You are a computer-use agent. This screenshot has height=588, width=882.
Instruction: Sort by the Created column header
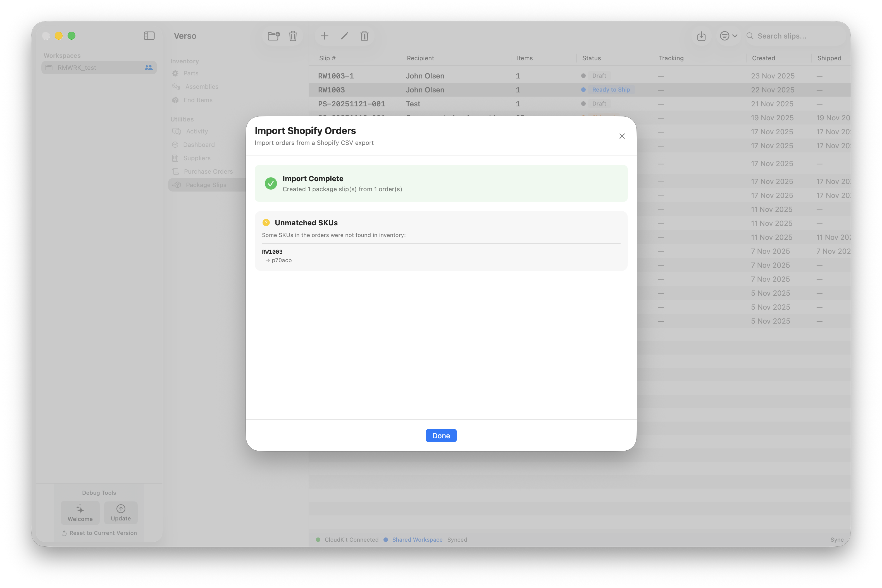pyautogui.click(x=763, y=58)
